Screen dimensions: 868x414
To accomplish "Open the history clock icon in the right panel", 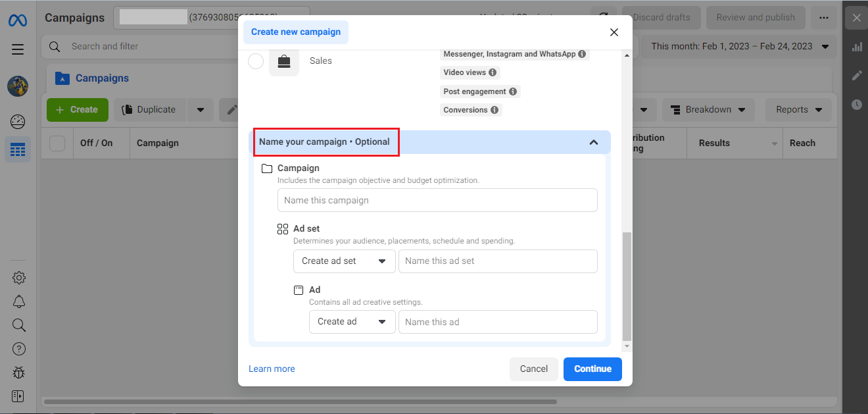I will [x=857, y=105].
